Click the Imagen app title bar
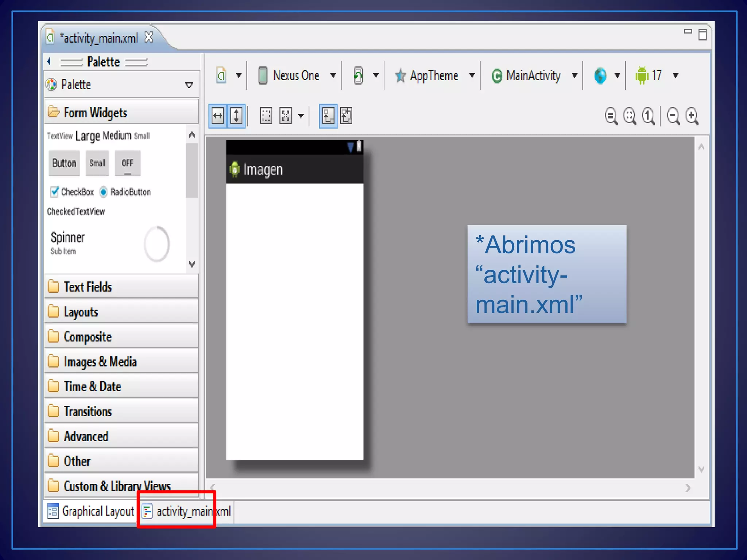The height and width of the screenshot is (560, 747). [295, 169]
